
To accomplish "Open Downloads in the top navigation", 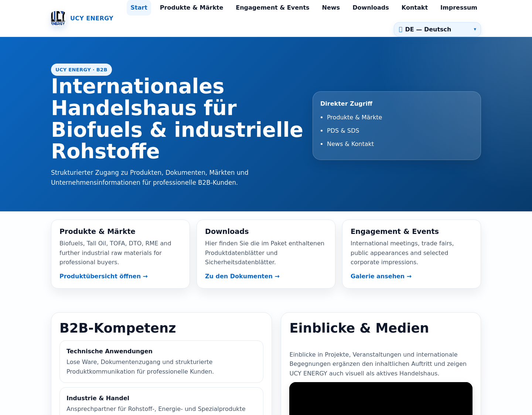I will click(371, 7).
